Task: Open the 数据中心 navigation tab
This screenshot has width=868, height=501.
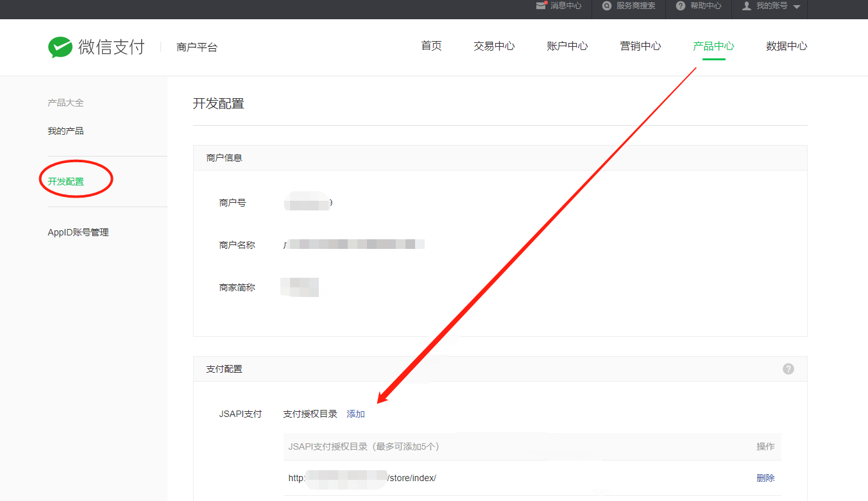Action: click(787, 46)
